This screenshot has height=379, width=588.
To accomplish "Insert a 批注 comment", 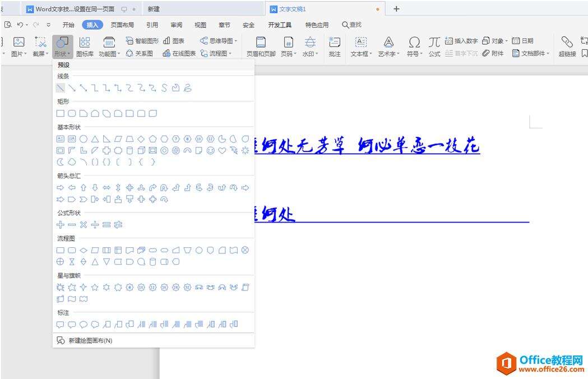I will tap(335, 47).
